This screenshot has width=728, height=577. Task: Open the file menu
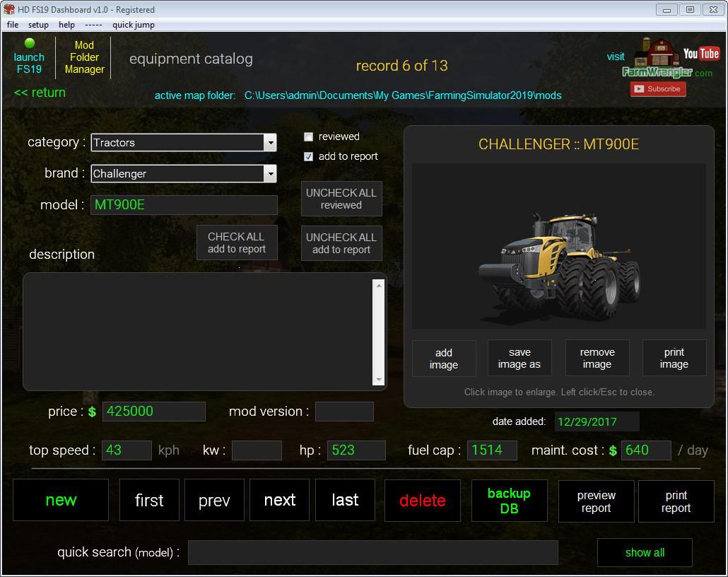tap(13, 25)
